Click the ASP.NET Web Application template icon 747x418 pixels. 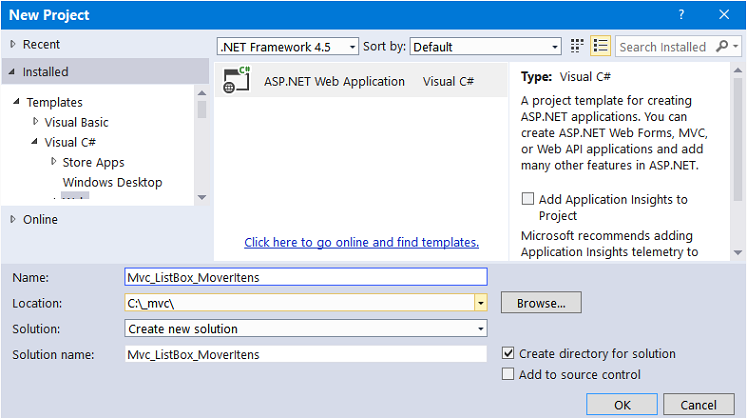(236, 80)
